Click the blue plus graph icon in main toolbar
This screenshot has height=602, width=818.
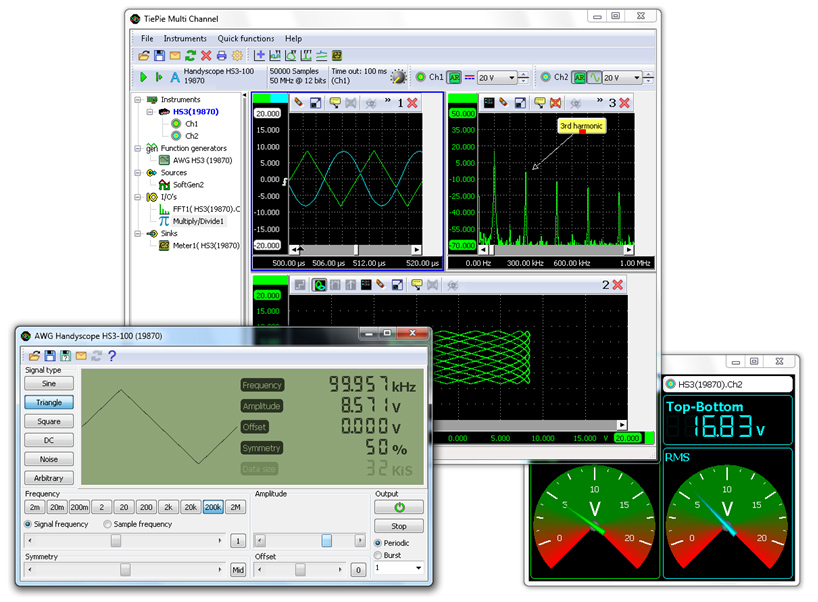tap(259, 55)
